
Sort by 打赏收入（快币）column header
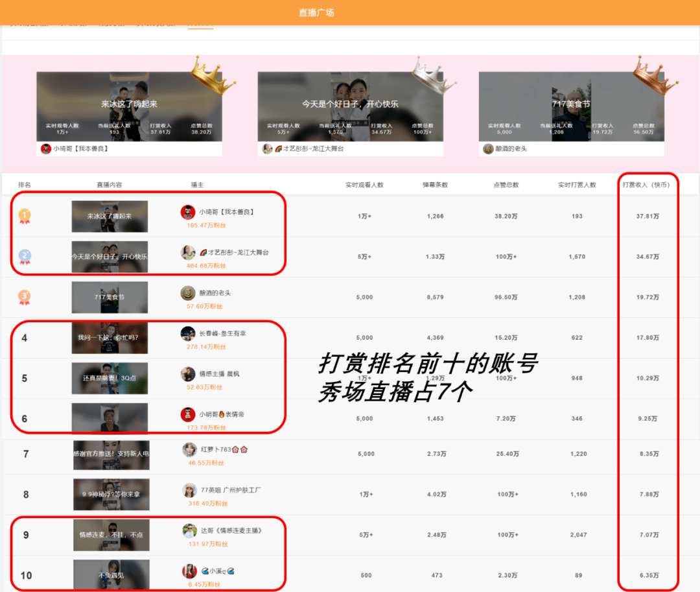click(x=646, y=185)
